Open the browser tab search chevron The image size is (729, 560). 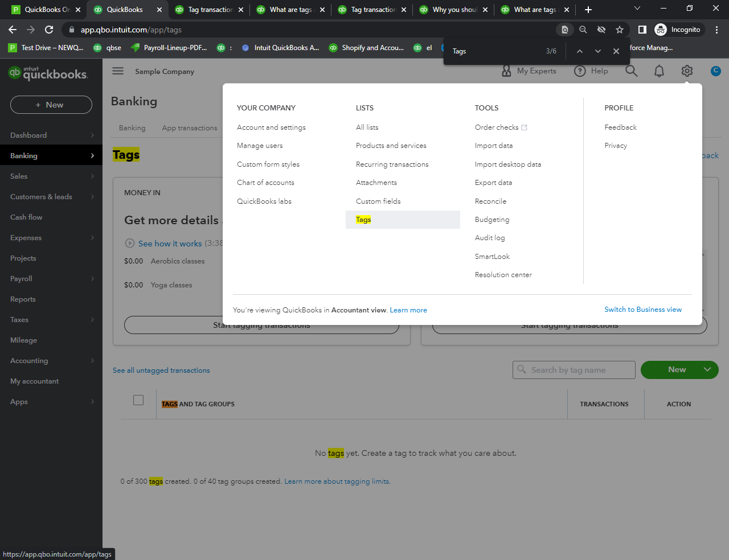(x=637, y=9)
